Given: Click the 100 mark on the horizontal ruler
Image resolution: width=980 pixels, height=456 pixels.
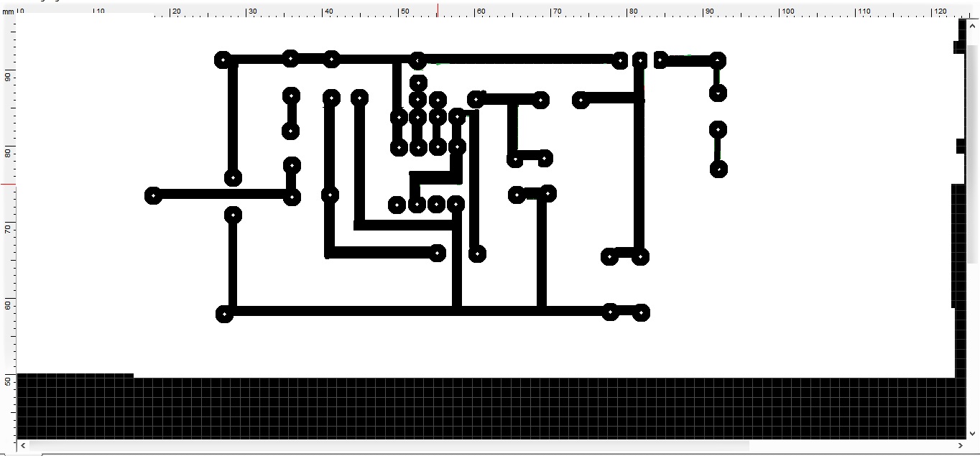Looking at the screenshot, I should click(788, 11).
